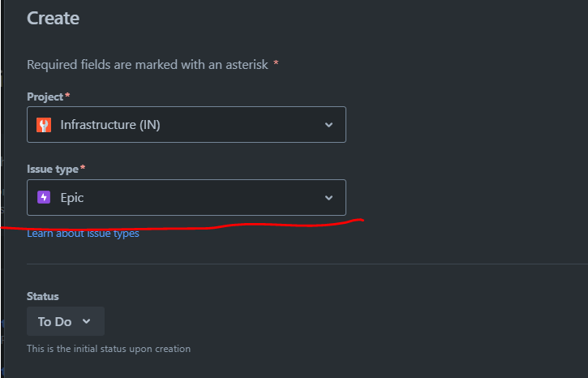The width and height of the screenshot is (588, 378).
Task: Open Learn about issue types link
Action: [83, 234]
